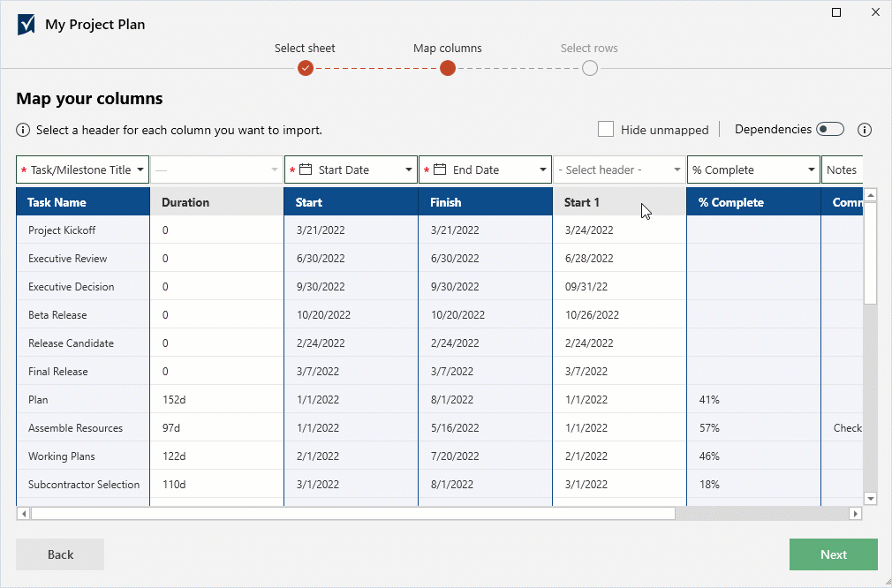Open the Start Date header dropdown
The width and height of the screenshot is (892, 588).
point(351,170)
